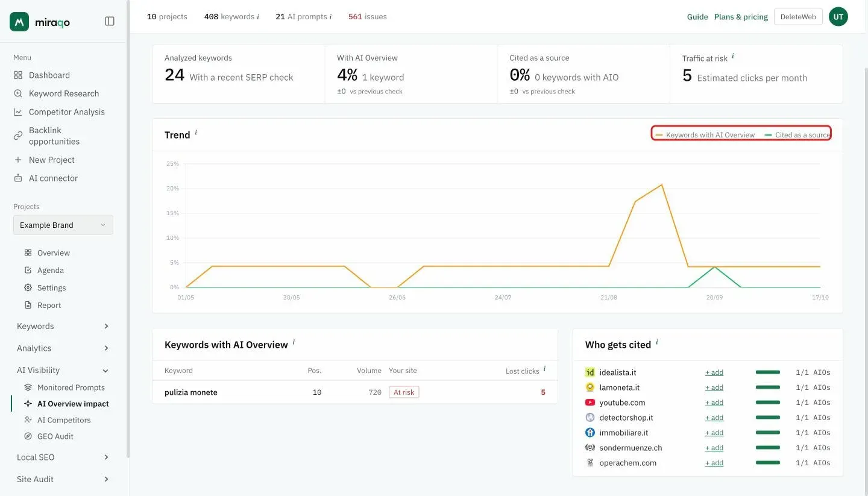Click the Monitored Prompts layers icon
Image resolution: width=868 pixels, height=496 pixels.
point(28,388)
